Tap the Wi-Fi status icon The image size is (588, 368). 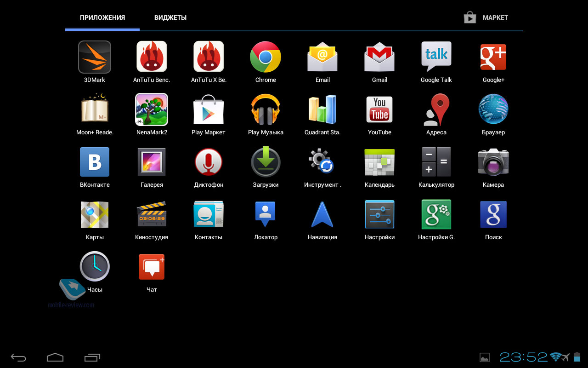(556, 357)
